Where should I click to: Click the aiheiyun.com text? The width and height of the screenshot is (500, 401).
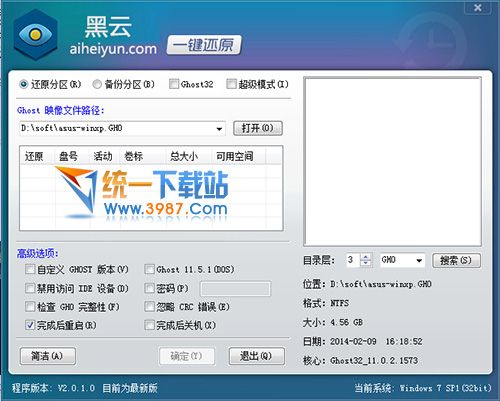pos(113,49)
